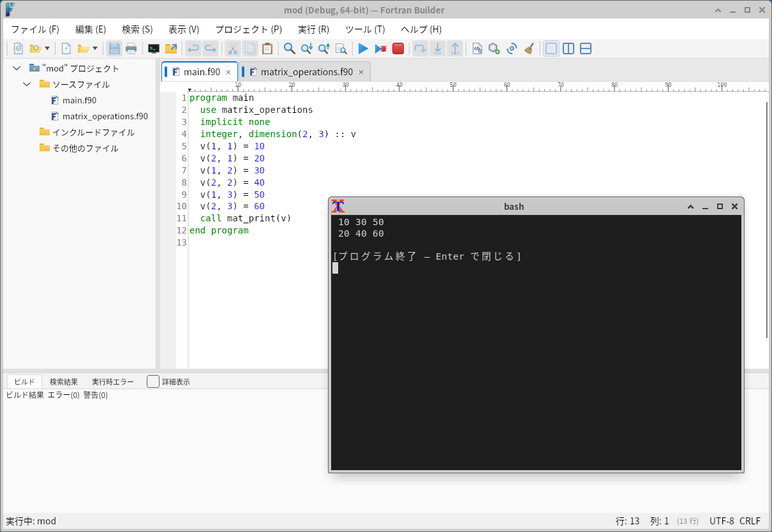The image size is (772, 532).
Task: Open the 検索 (S) menu
Action: tap(137, 29)
